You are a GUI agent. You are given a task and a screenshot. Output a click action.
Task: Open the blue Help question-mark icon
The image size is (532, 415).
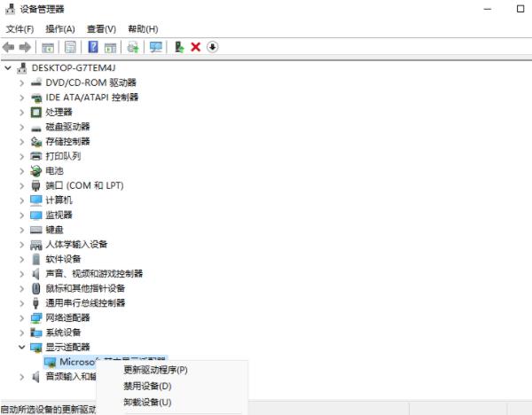click(92, 47)
